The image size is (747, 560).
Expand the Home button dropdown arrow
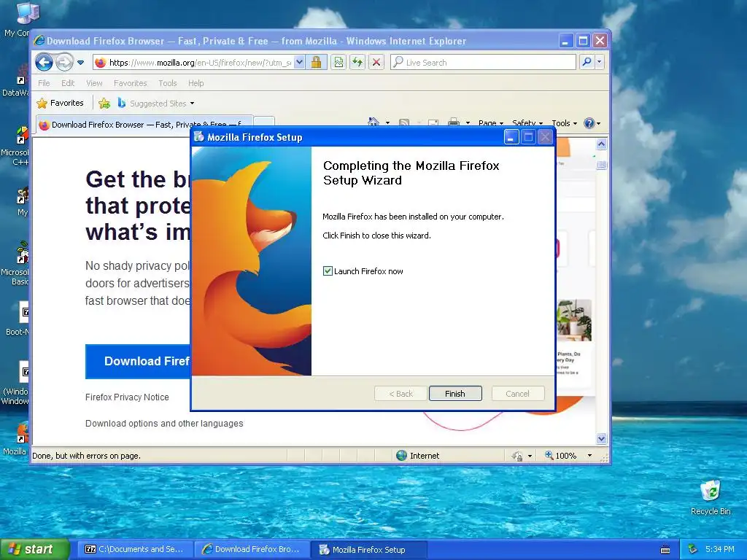coord(387,122)
